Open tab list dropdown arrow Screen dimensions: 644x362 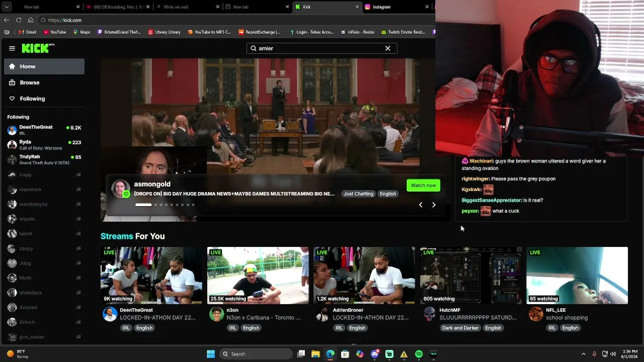[x=7, y=7]
